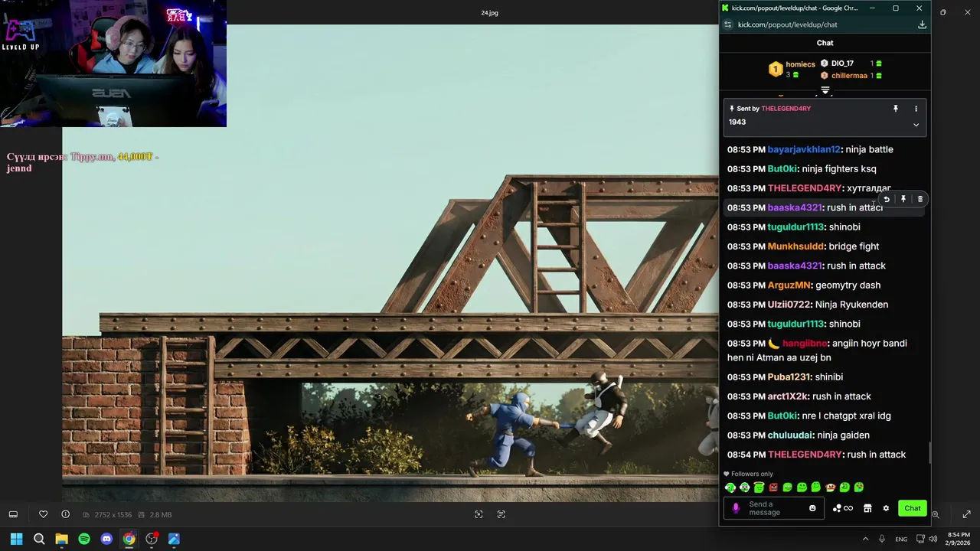Viewport: 980px width, 551px height.
Task: Click username tuguldur1113 on first shinobi message
Action: tap(795, 227)
